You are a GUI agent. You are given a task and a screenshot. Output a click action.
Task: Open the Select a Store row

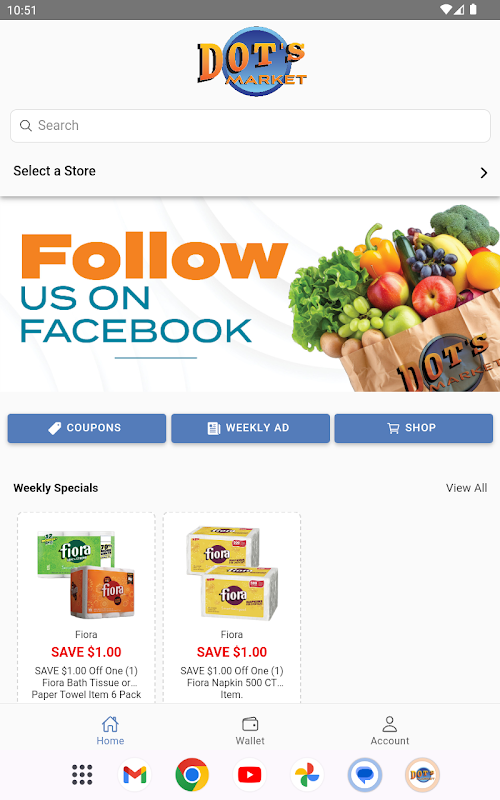click(250, 171)
